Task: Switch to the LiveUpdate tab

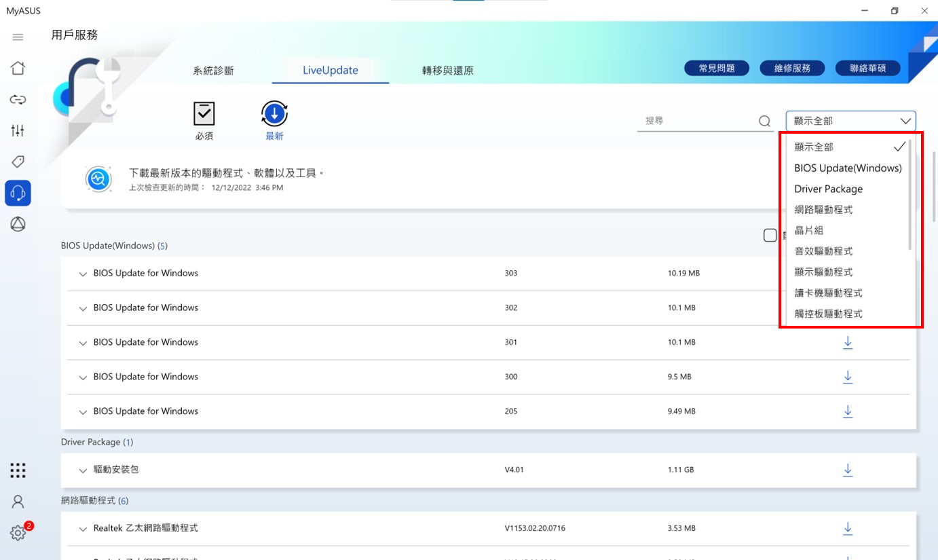Action: click(x=331, y=70)
